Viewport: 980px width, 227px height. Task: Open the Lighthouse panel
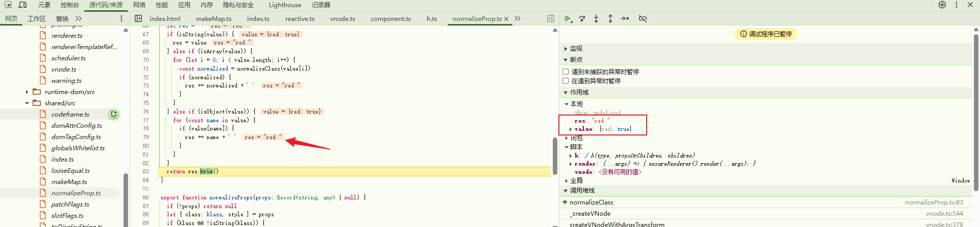(x=285, y=5)
